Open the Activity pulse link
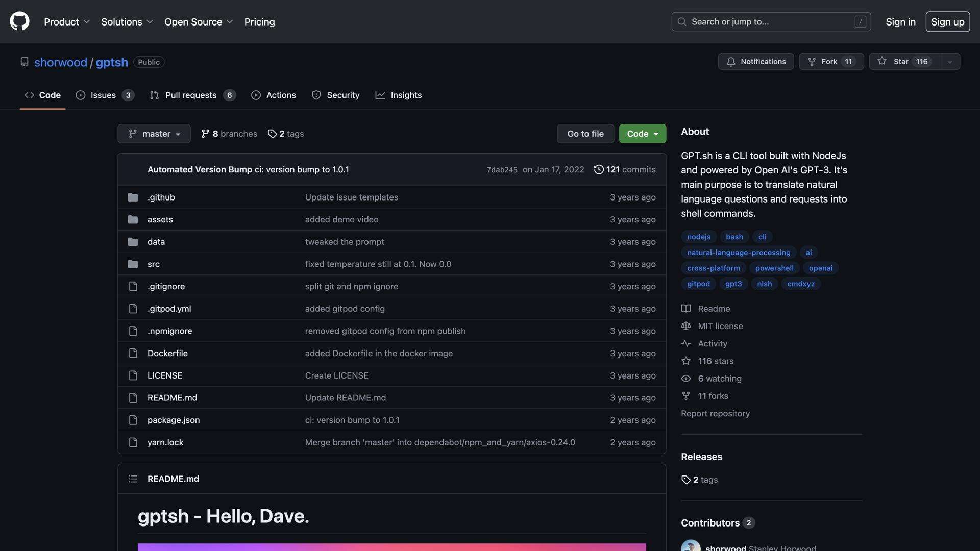Viewport: 980px width, 551px height. (712, 343)
